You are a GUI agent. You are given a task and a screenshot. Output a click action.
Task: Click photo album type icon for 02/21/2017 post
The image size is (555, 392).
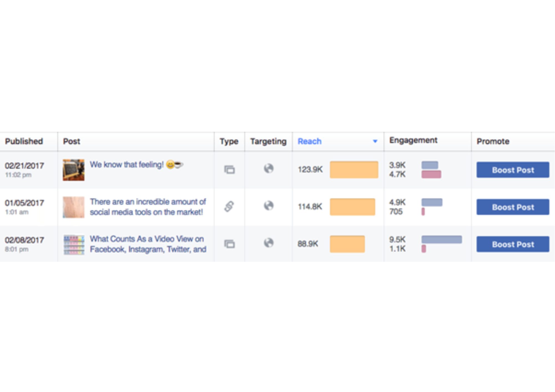click(x=229, y=169)
